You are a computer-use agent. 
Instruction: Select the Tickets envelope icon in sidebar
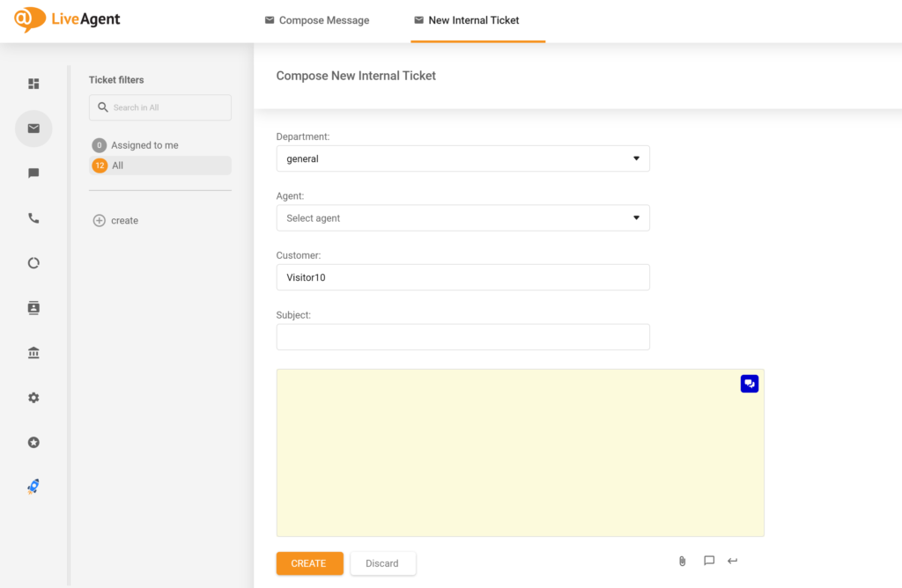(x=33, y=129)
